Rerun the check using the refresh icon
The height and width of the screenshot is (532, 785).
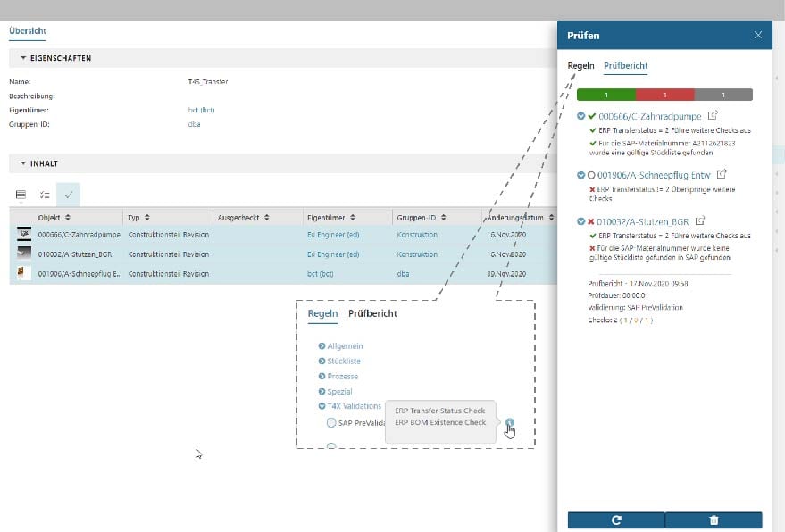[614, 520]
